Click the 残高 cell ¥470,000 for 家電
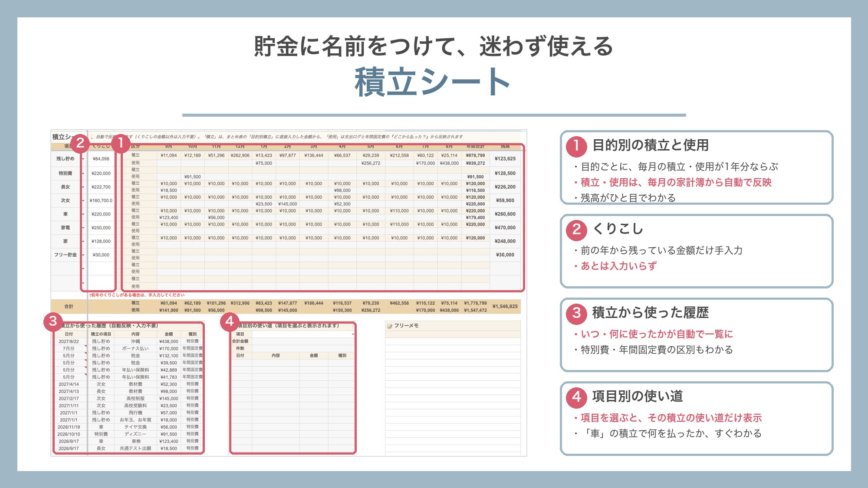The height and width of the screenshot is (488, 868). point(505,228)
